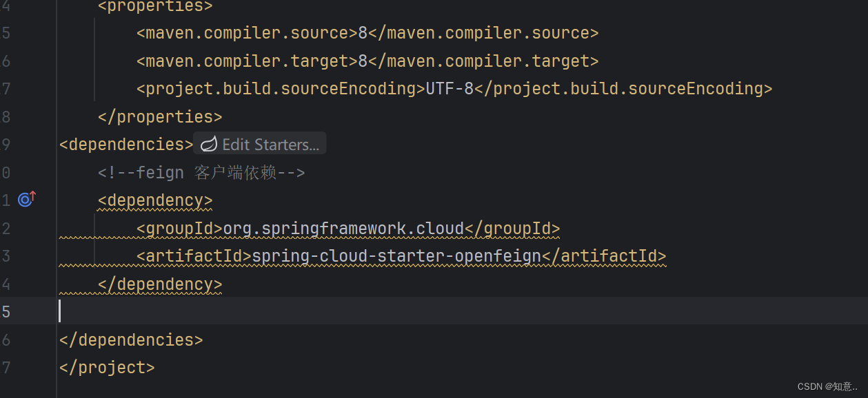Click the closing project tag
This screenshot has width=868, height=398.
click(107, 366)
